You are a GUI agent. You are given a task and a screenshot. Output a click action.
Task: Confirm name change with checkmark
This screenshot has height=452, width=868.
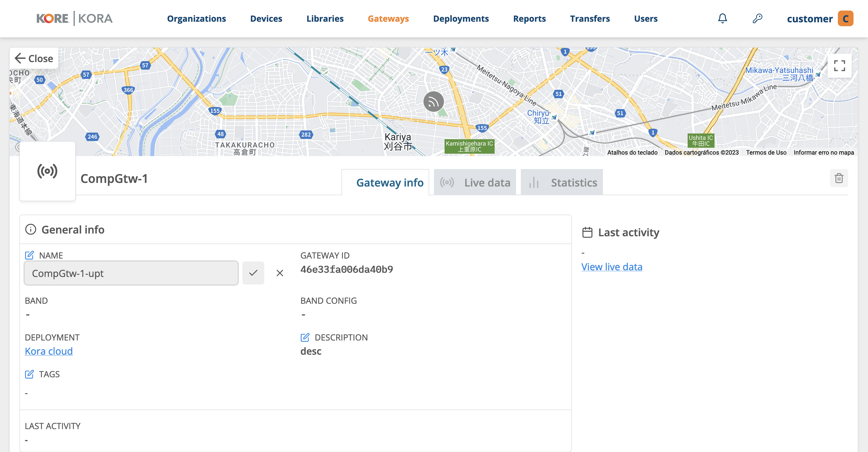pyautogui.click(x=253, y=273)
